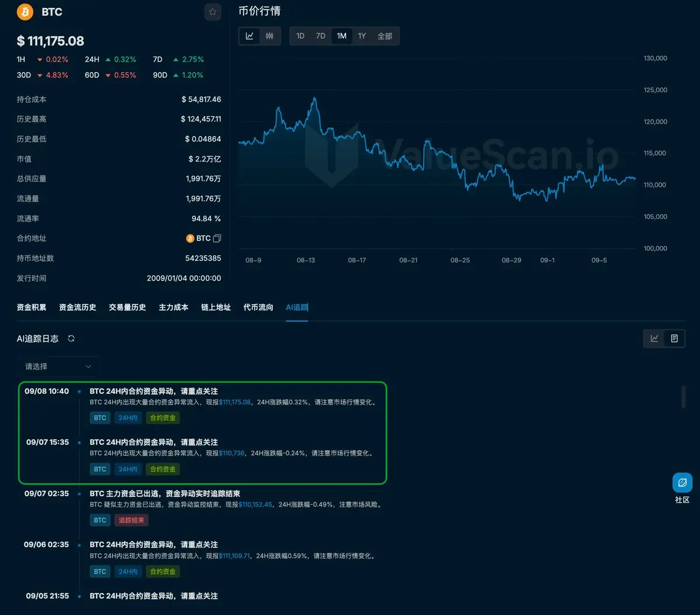Click the 币价行情 chart heading
Image resolution: width=700 pixels, height=615 pixels.
click(260, 11)
